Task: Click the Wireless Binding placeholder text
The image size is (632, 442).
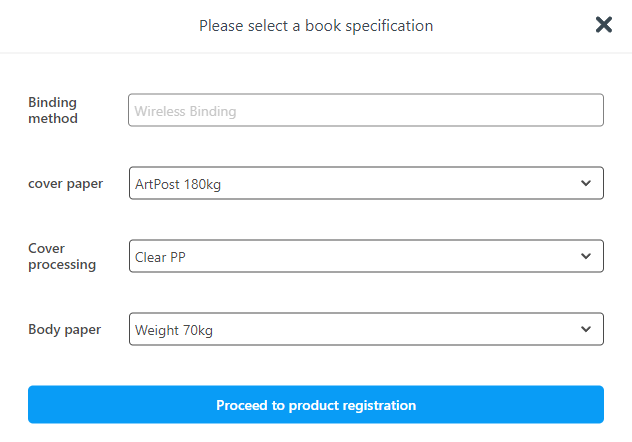Action: [x=186, y=111]
